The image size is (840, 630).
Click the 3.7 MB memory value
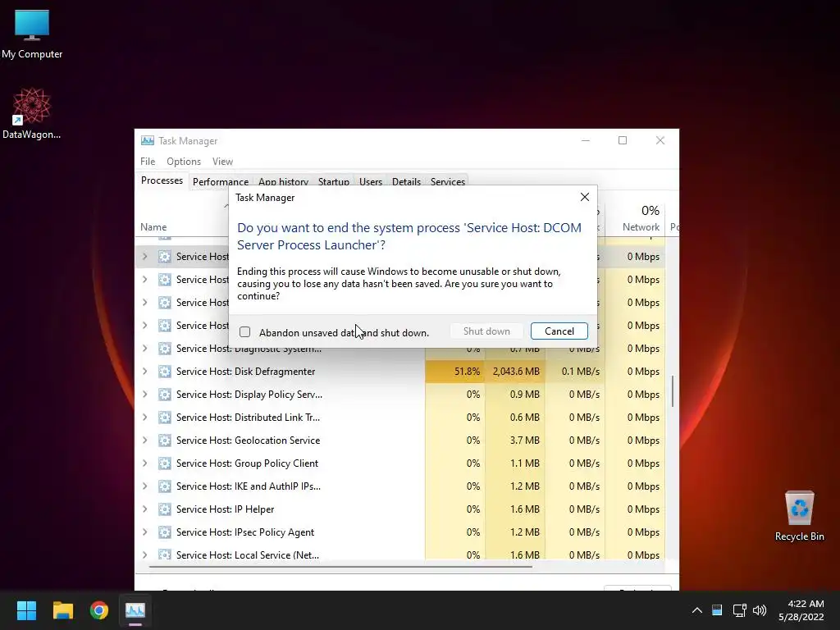point(524,441)
